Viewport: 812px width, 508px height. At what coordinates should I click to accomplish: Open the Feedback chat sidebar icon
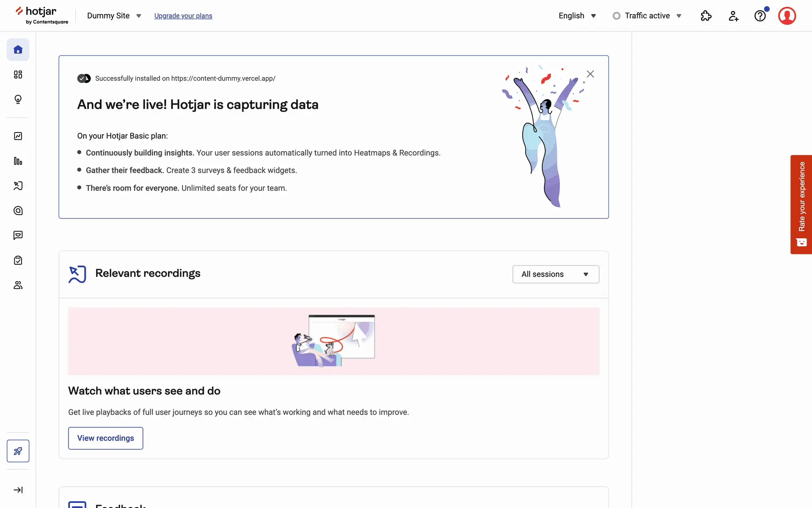pyautogui.click(x=18, y=235)
